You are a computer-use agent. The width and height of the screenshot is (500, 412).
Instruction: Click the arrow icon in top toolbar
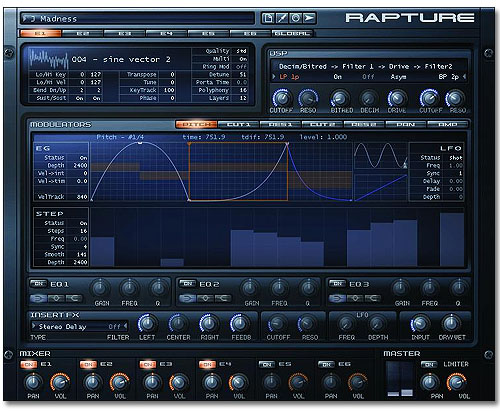tap(309, 18)
